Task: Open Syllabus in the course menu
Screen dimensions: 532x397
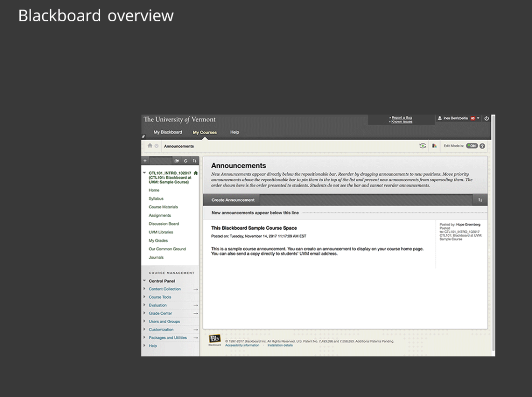Action: coord(156,198)
